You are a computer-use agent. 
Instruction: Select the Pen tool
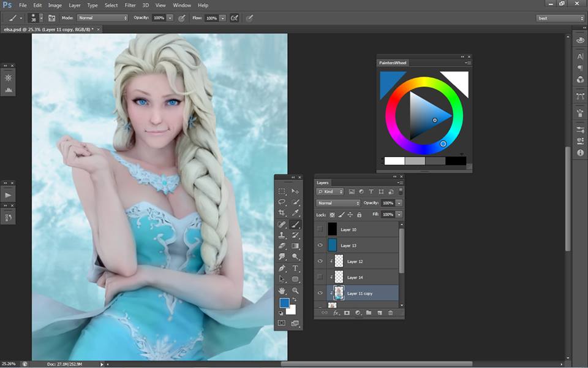coord(282,268)
